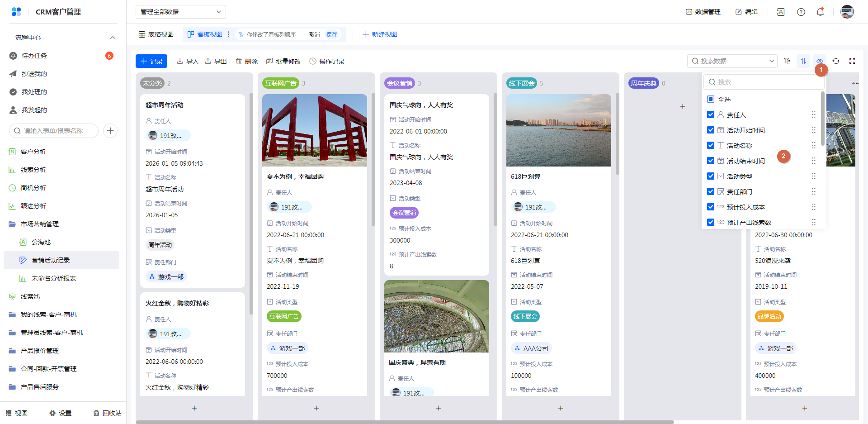Screen dimensions: 868x424
Task: Click the plus icon beside form search
Action: click(x=110, y=131)
